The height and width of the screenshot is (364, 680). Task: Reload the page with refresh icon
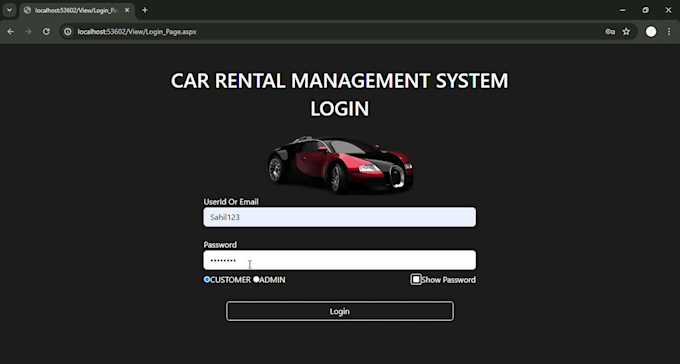(46, 32)
